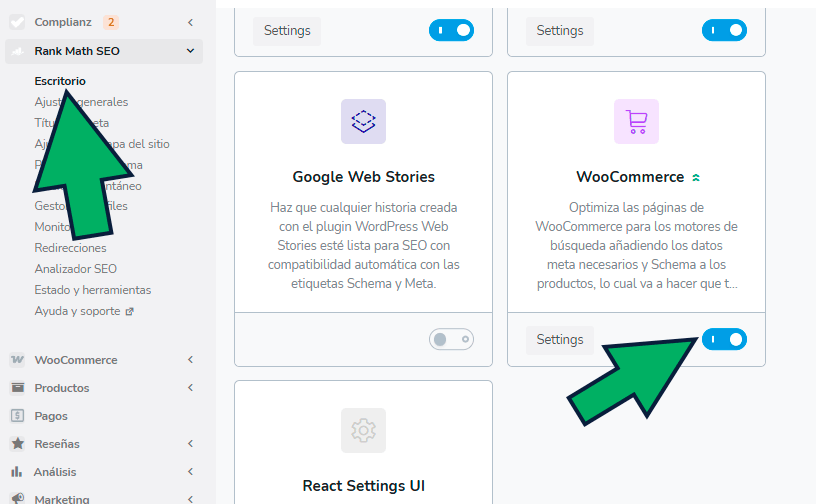
Task: Select the Rank Math SEO menu label
Action: coord(77,51)
